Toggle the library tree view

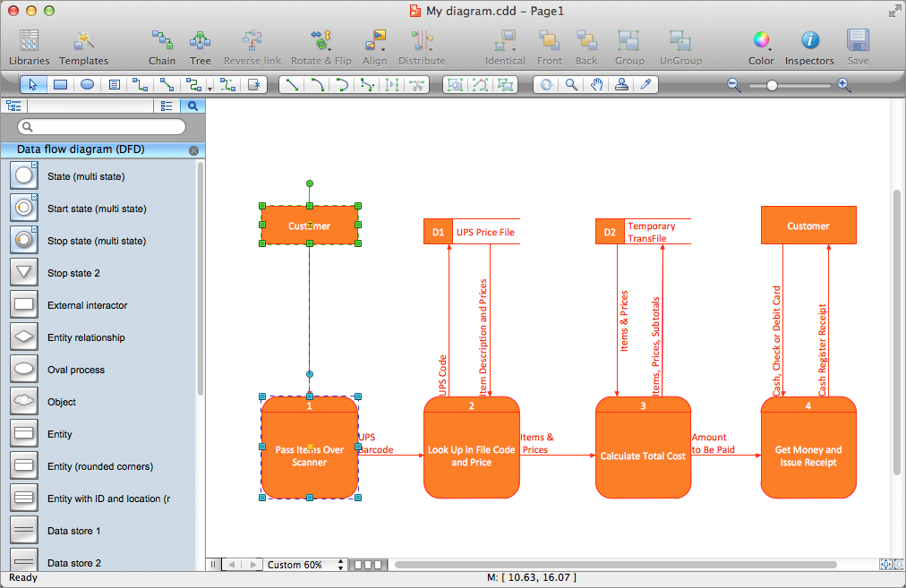coord(13,106)
